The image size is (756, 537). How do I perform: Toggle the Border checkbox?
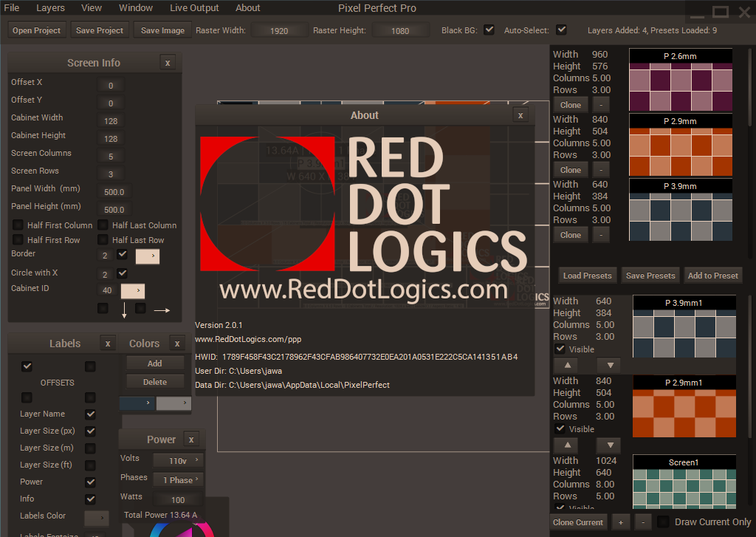pyautogui.click(x=123, y=254)
